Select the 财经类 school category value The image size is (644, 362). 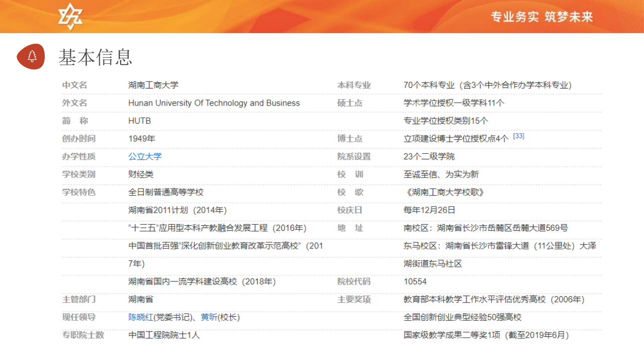141,174
